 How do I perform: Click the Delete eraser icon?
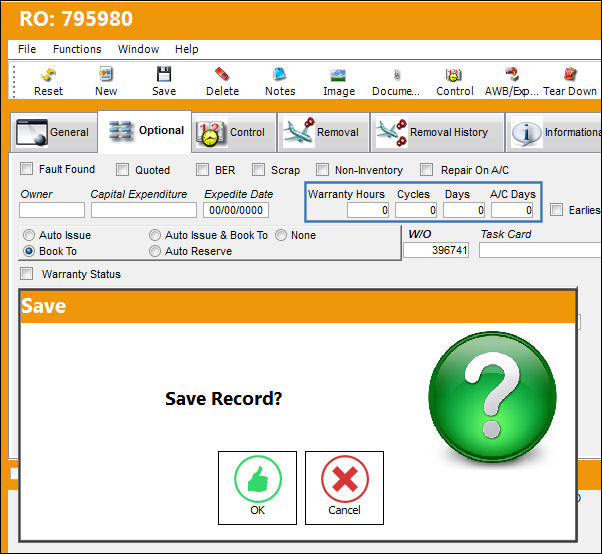[222, 74]
